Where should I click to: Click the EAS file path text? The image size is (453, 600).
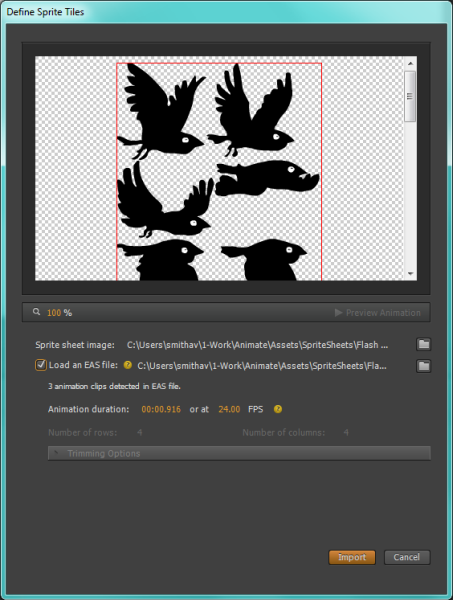(262, 366)
